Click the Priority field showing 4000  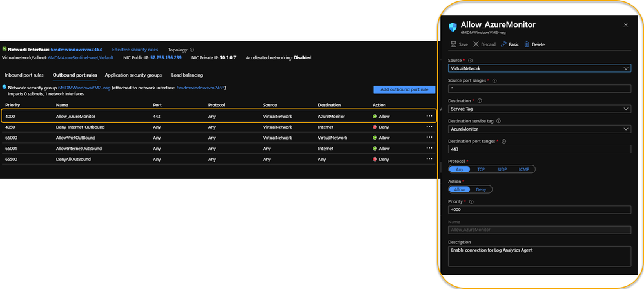[540, 209]
